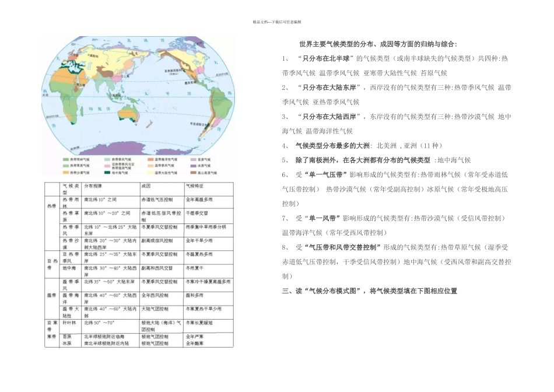Click the table cell 大陆气团控制
554x392 pixels.
[155, 309]
